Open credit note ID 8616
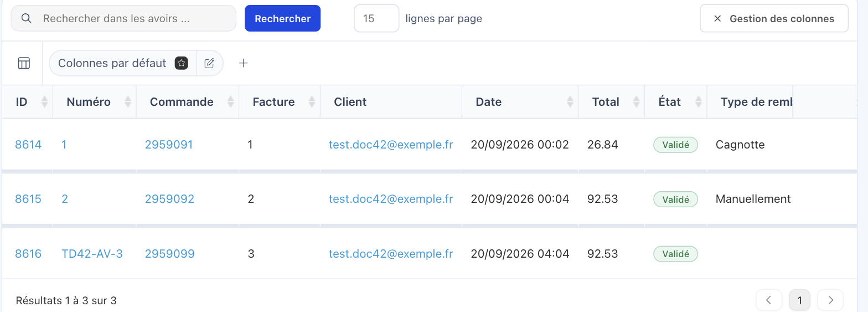 point(28,254)
